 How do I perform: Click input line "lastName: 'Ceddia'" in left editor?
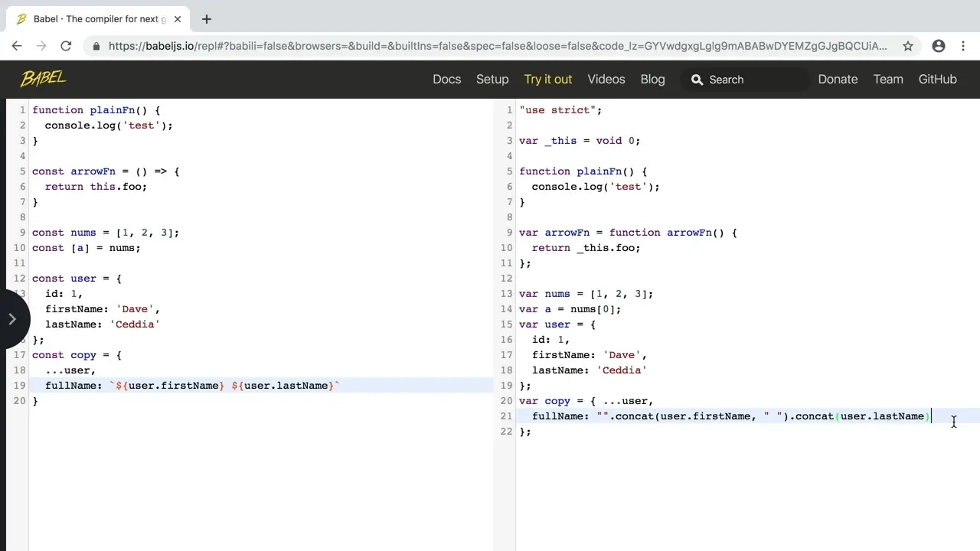[x=103, y=324]
